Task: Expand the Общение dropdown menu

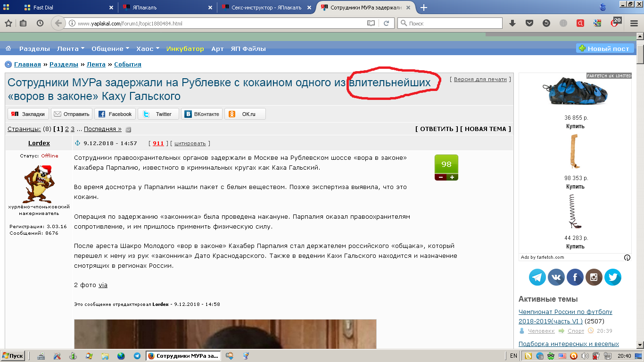Action: [110, 49]
